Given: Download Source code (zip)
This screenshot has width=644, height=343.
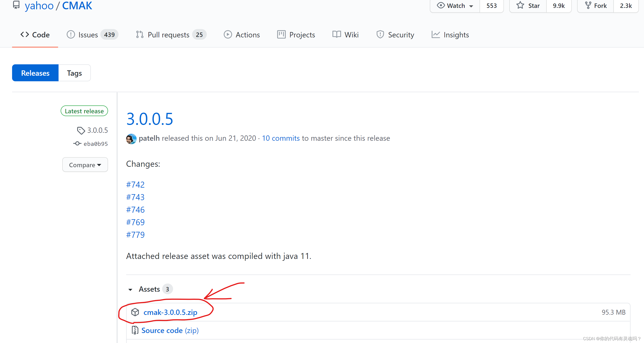Looking at the screenshot, I should [170, 330].
